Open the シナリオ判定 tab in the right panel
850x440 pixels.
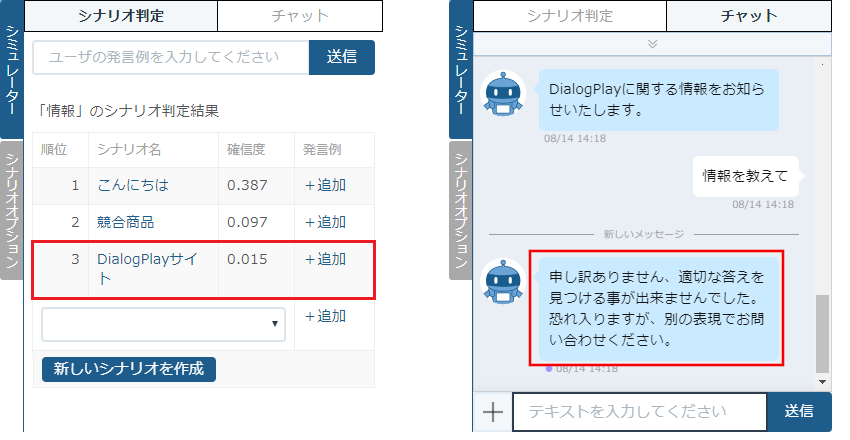tap(570, 16)
